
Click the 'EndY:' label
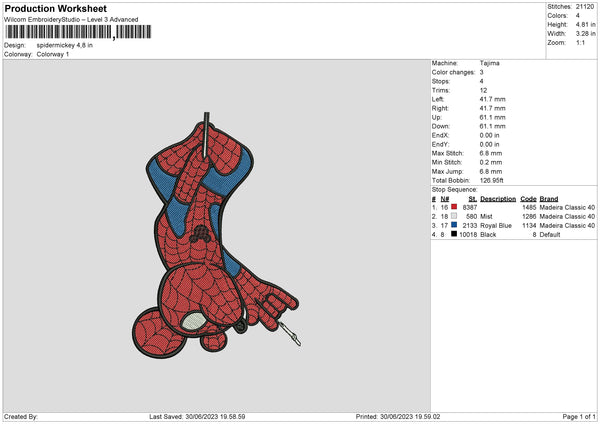pos(440,144)
